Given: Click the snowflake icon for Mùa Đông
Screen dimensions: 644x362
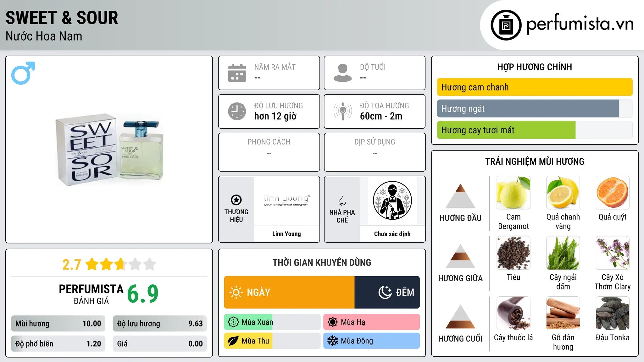Looking at the screenshot, I should click(x=333, y=341).
